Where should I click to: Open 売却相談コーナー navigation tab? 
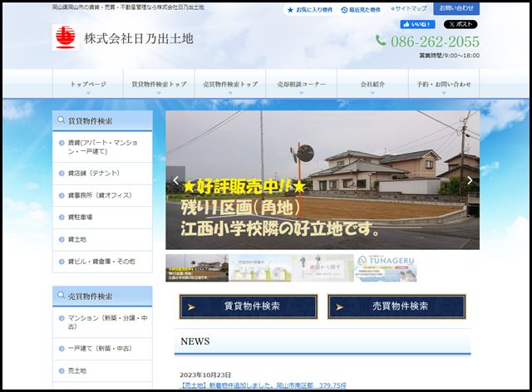point(301,84)
